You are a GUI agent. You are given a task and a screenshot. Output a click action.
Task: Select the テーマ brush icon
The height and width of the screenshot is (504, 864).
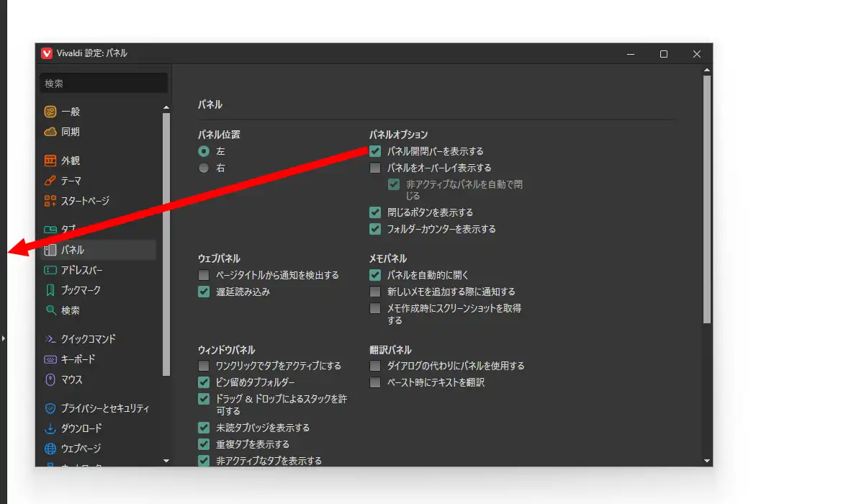click(x=50, y=181)
